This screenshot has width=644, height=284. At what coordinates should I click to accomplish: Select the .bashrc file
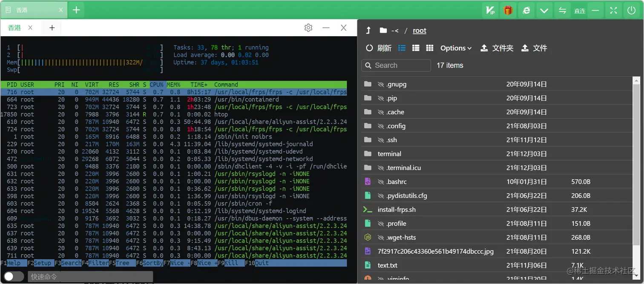point(497,182)
